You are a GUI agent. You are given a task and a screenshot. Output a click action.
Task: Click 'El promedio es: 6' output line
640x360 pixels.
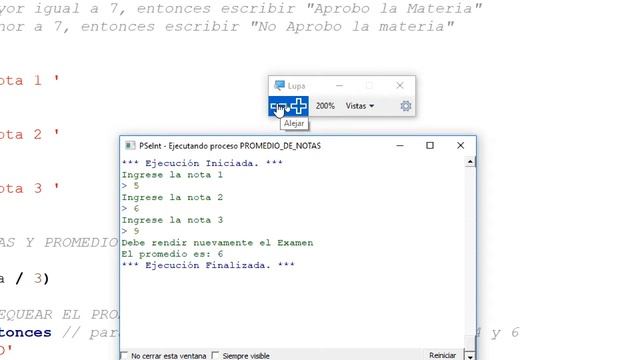(x=172, y=254)
